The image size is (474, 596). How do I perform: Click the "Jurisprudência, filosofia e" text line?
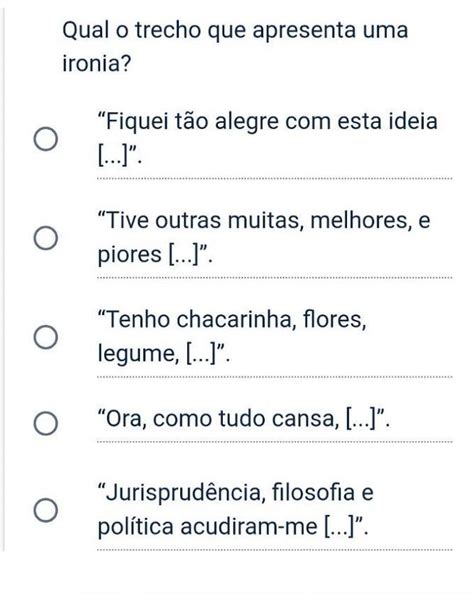click(236, 492)
